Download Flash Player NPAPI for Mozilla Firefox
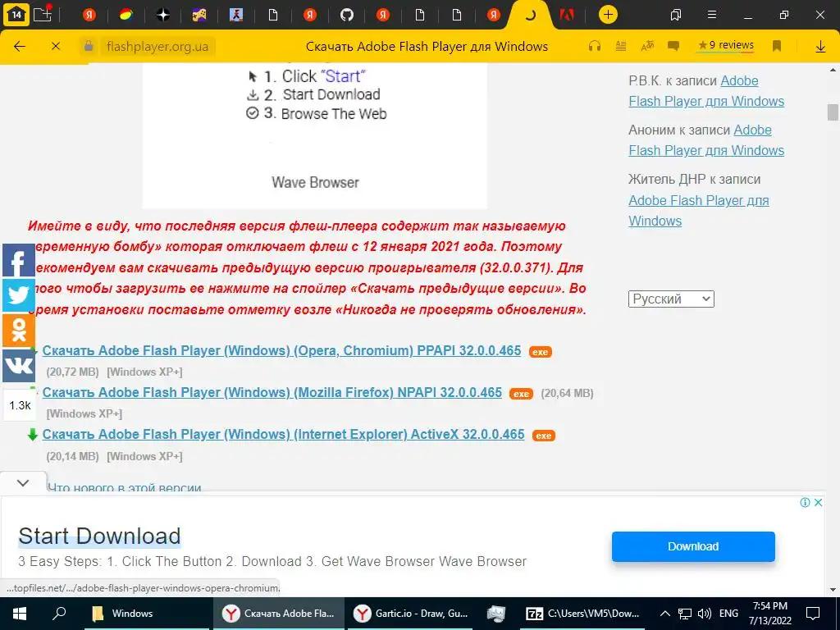Screen dimensions: 840x630 coord(272,392)
